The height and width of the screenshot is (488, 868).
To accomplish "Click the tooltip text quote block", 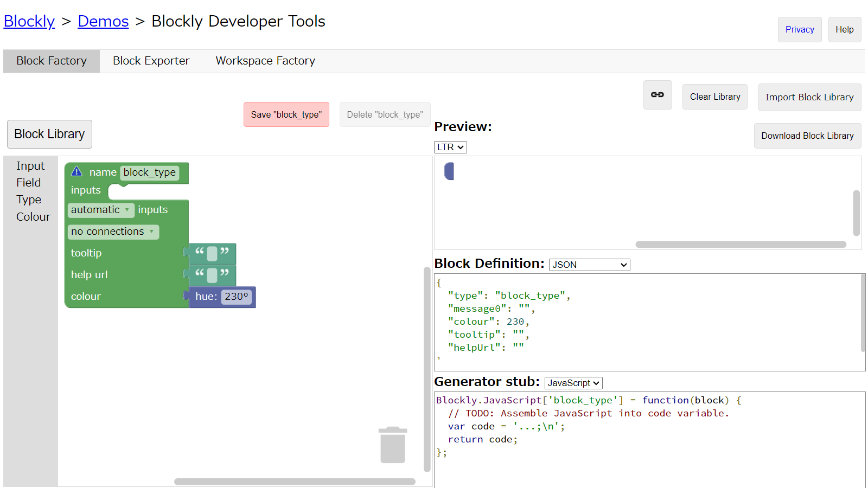I will [x=212, y=253].
